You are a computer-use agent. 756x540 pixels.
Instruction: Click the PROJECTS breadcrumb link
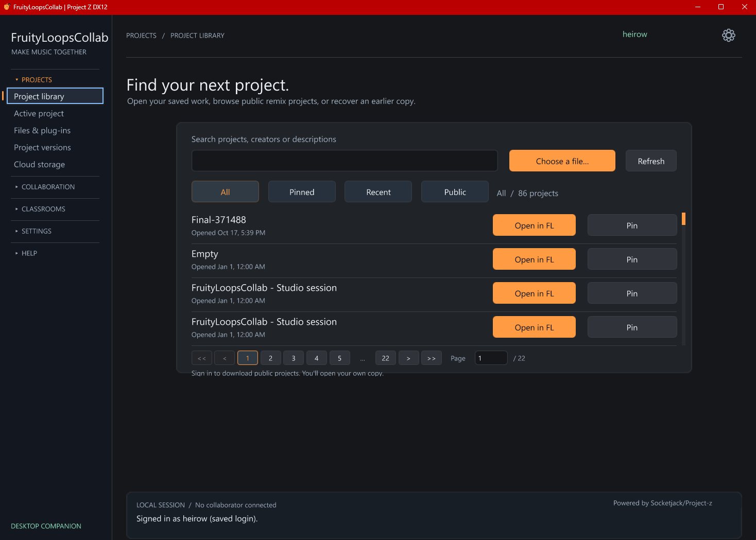pyautogui.click(x=141, y=36)
